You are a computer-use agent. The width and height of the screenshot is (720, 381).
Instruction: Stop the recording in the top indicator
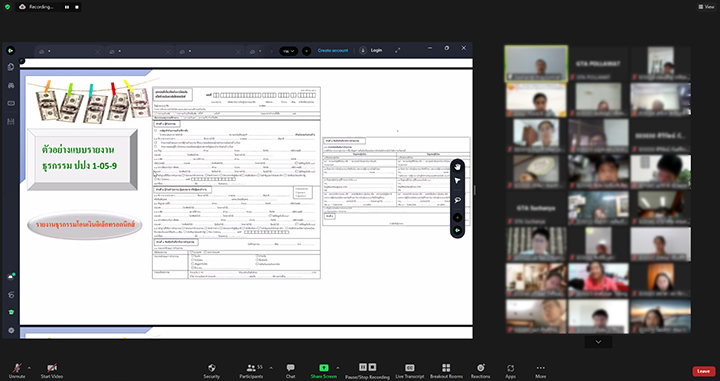77,7
